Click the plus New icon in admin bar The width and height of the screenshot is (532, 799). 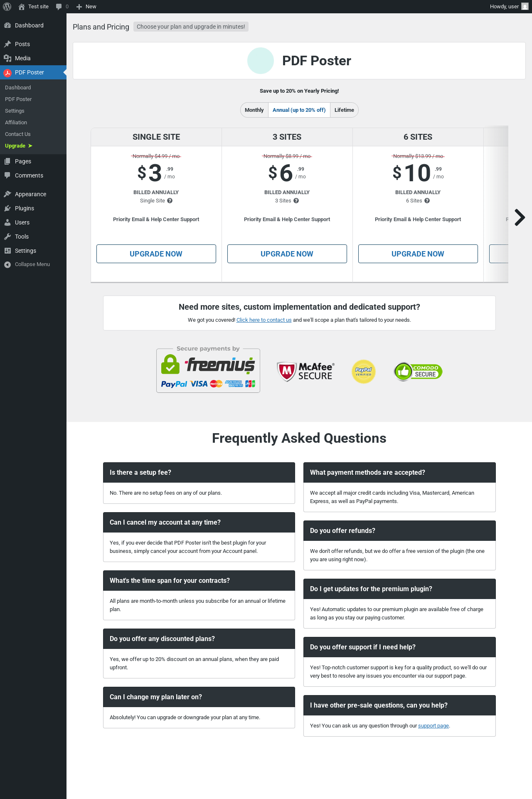click(x=79, y=7)
